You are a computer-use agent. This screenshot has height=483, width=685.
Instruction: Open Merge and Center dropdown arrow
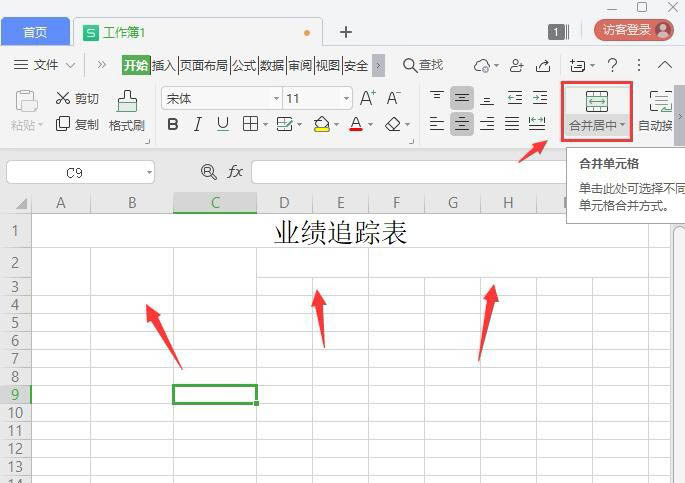(x=623, y=125)
